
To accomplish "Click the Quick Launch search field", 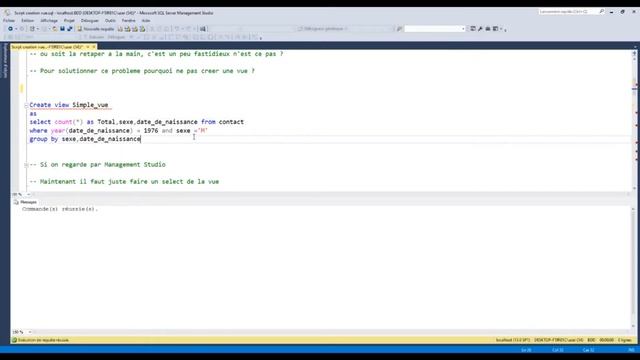I will [568, 12].
